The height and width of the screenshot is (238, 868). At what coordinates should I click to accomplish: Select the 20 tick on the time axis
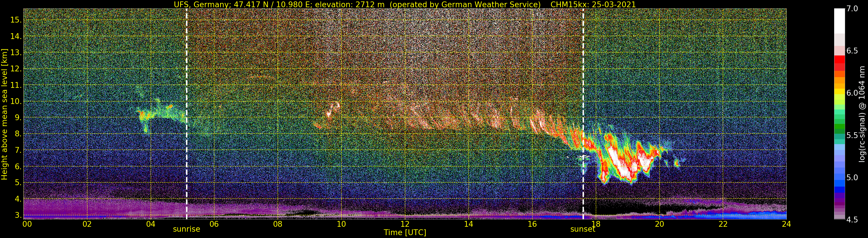[x=659, y=224]
